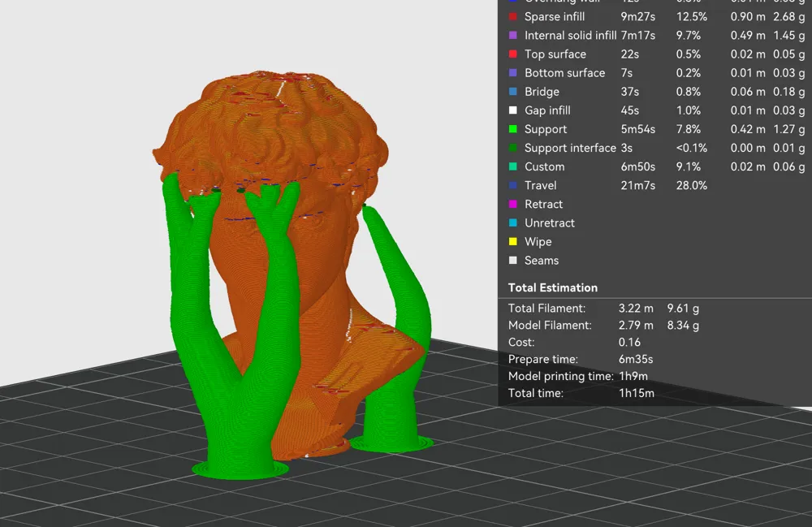The height and width of the screenshot is (527, 812).
Task: Toggle Wipe label in legend
Action: point(538,242)
